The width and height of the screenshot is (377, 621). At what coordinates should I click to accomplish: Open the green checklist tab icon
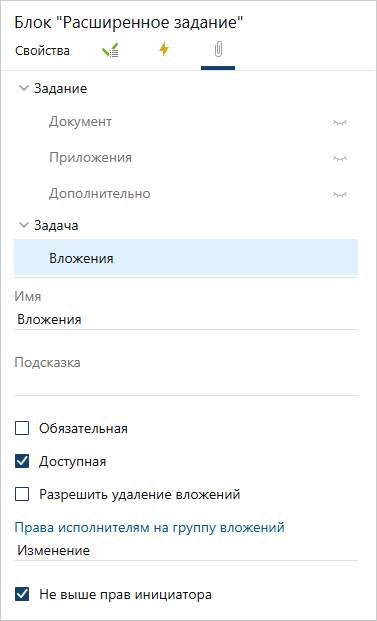point(110,51)
